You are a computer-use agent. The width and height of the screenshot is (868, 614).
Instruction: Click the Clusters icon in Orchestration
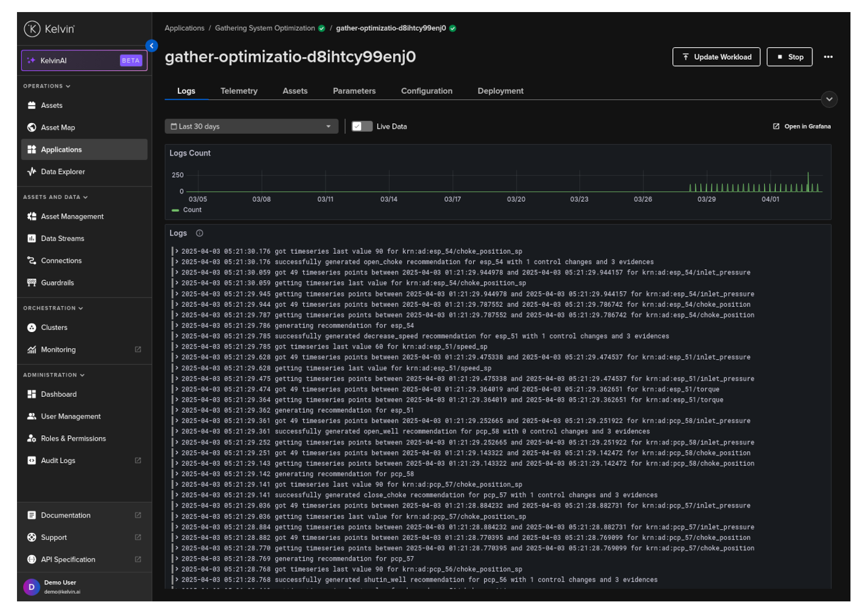point(32,328)
